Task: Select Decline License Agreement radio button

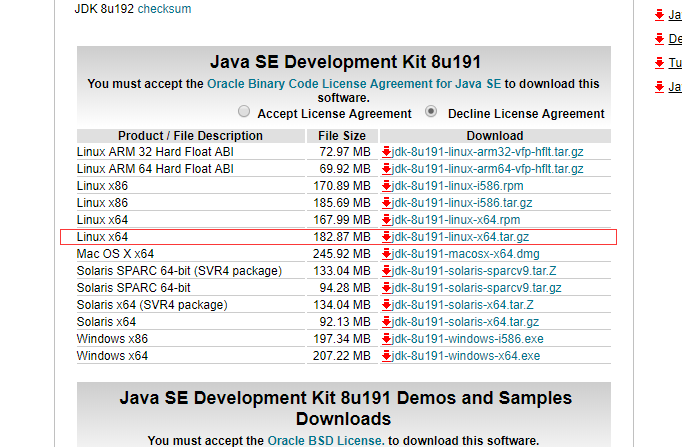Action: (x=431, y=111)
